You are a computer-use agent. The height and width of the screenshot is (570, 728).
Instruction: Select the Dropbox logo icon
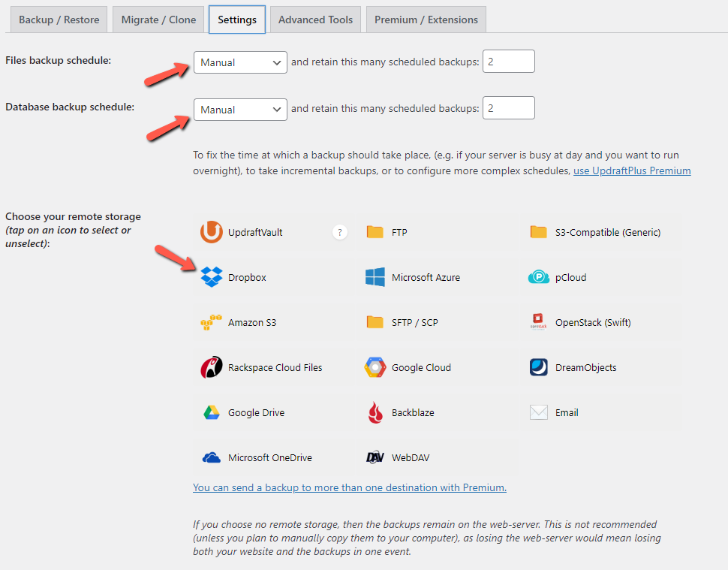211,277
